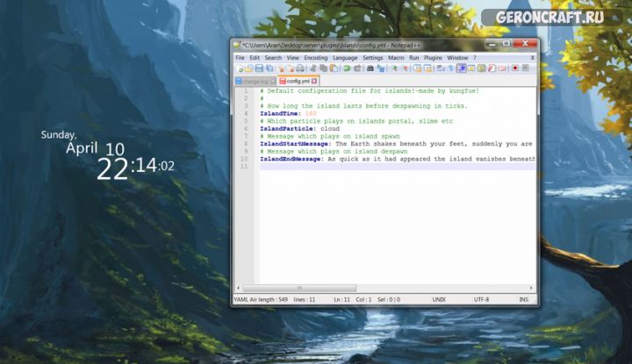This screenshot has width=632, height=364.
Task: Open the Run menu
Action: click(x=414, y=58)
